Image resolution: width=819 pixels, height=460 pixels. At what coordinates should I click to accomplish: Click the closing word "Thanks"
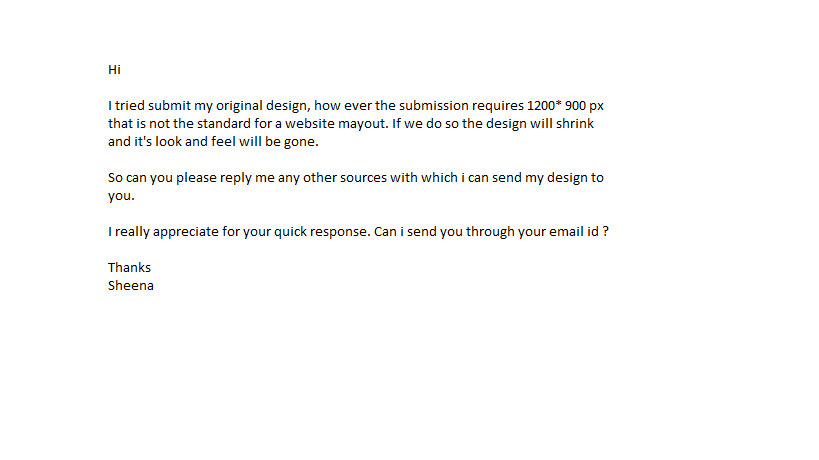coord(129,268)
